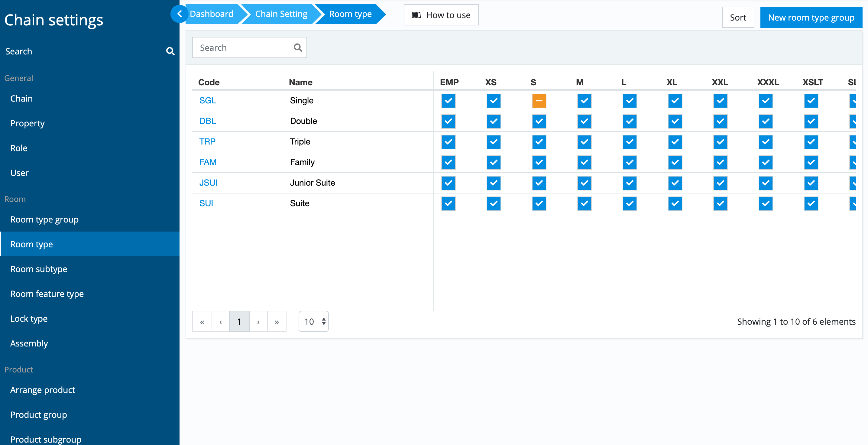Viewport: 868px width, 445px height.
Task: Jump to last page double-right arrow
Action: coord(277,322)
